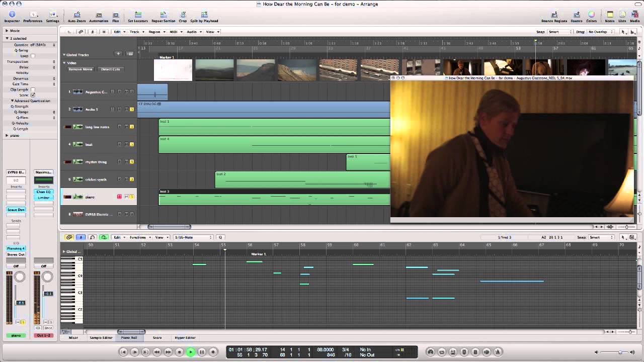Click the Detect Cuts button
Screen dimensions: 644x362
[x=110, y=69]
